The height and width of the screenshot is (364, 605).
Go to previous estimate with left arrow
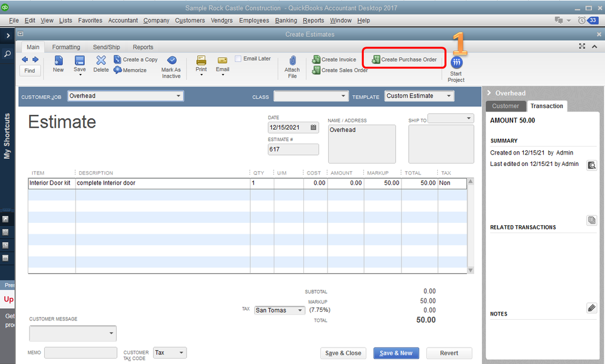(25, 59)
